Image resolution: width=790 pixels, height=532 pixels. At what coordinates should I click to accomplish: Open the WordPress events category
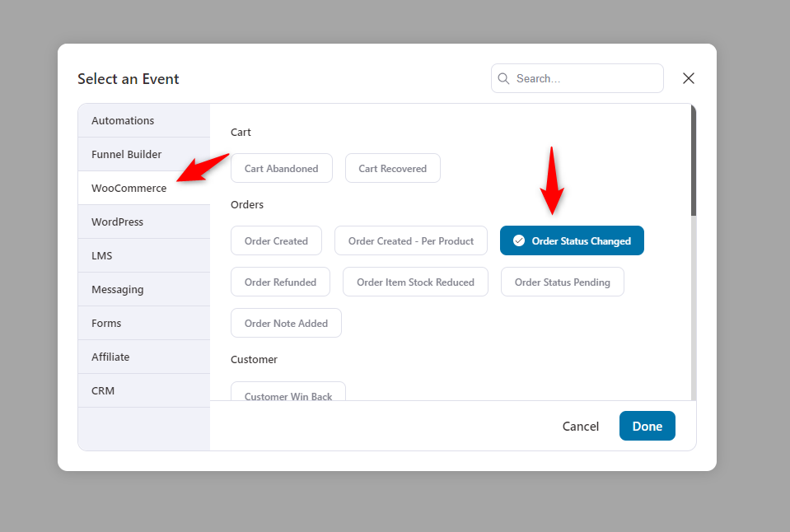(144, 222)
